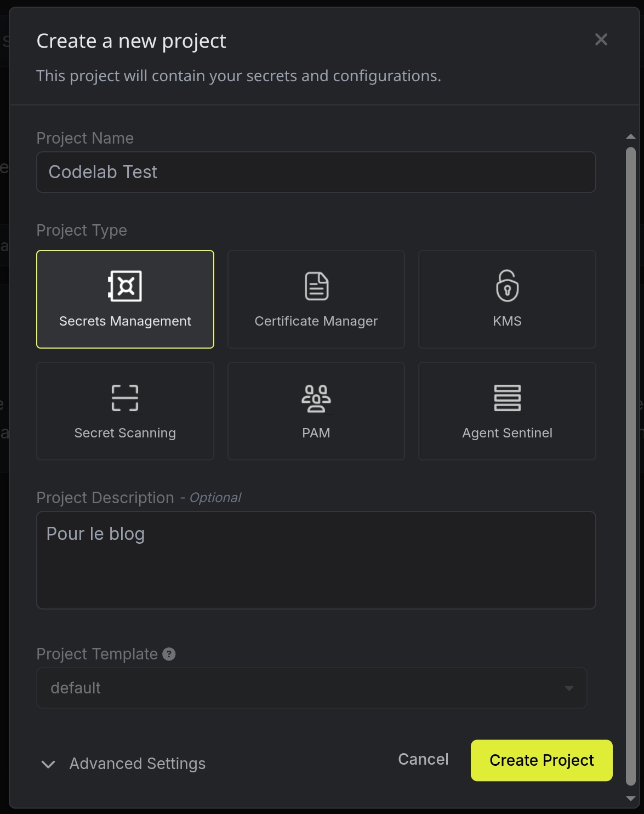Select Agent Sentinel project type card

point(507,411)
